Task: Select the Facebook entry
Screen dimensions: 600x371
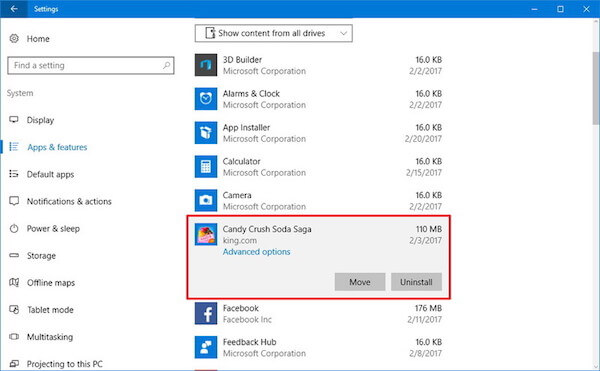Action: click(318, 314)
